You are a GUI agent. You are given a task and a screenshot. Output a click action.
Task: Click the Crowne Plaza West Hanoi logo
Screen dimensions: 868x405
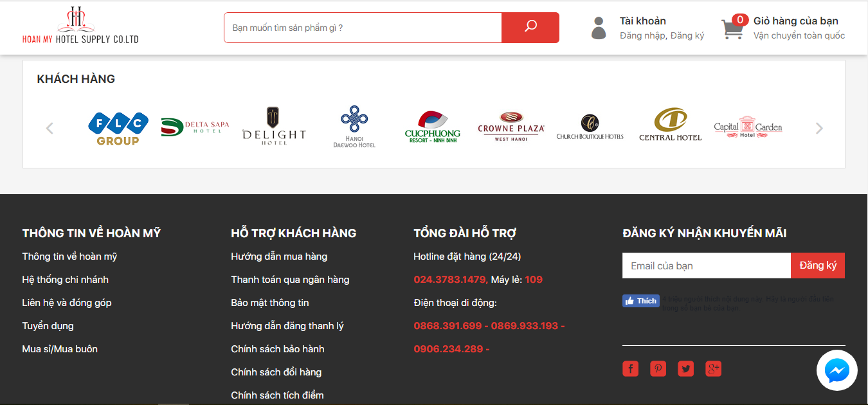(x=511, y=127)
